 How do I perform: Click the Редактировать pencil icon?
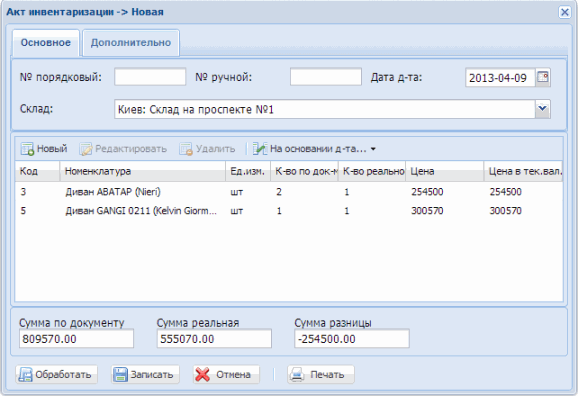click(86, 149)
